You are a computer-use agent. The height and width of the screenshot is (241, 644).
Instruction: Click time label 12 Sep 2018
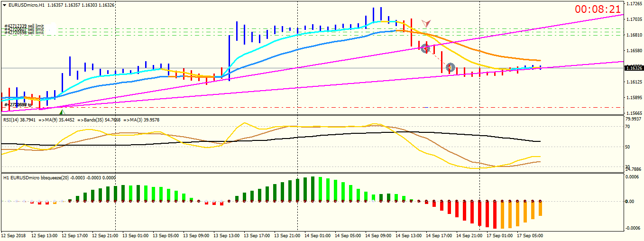tap(13, 235)
